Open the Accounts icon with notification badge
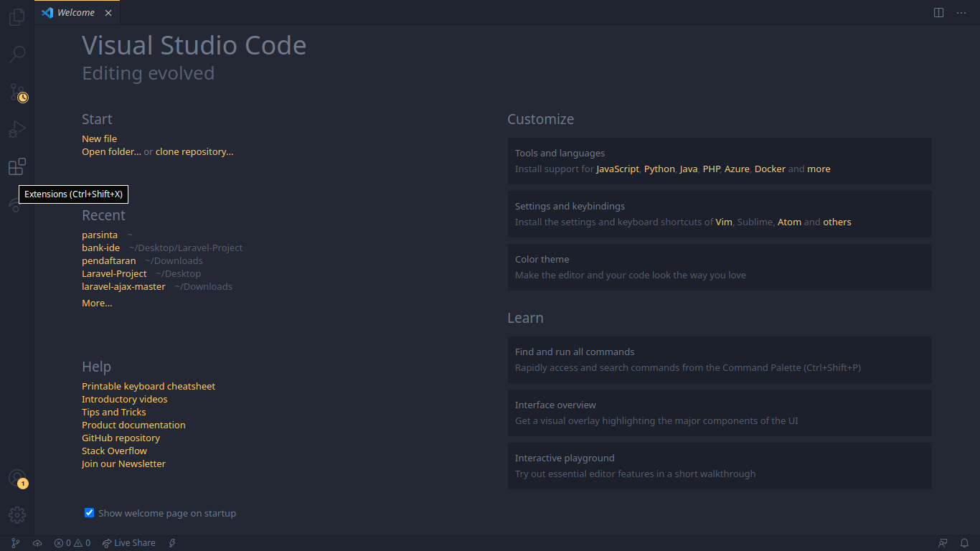The height and width of the screenshot is (551, 980). (17, 479)
